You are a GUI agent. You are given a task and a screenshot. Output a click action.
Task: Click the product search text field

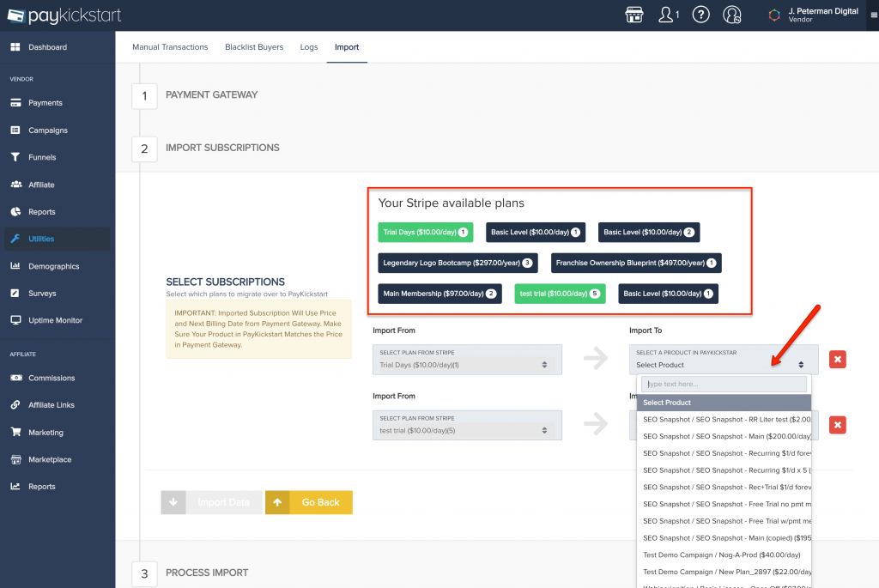click(724, 384)
